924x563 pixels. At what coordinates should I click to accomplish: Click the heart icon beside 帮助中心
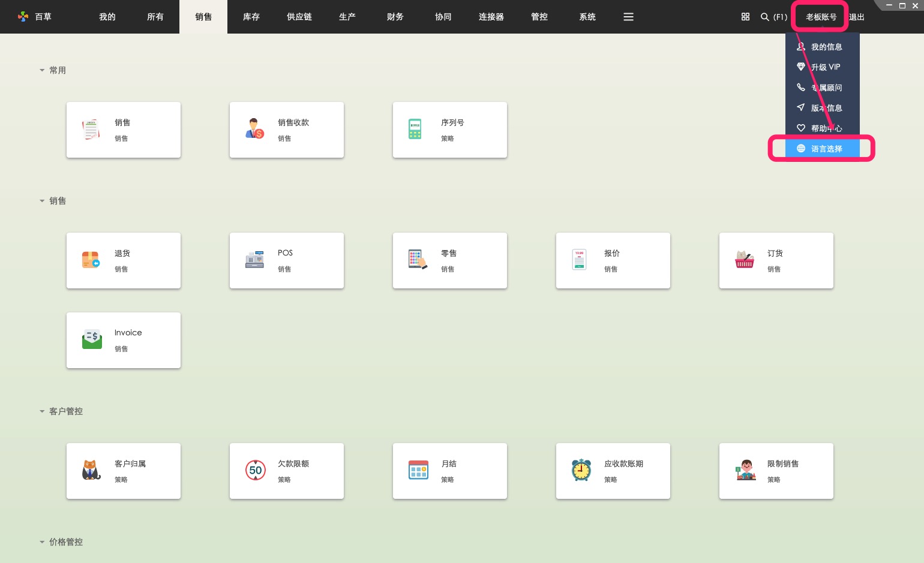(x=801, y=128)
